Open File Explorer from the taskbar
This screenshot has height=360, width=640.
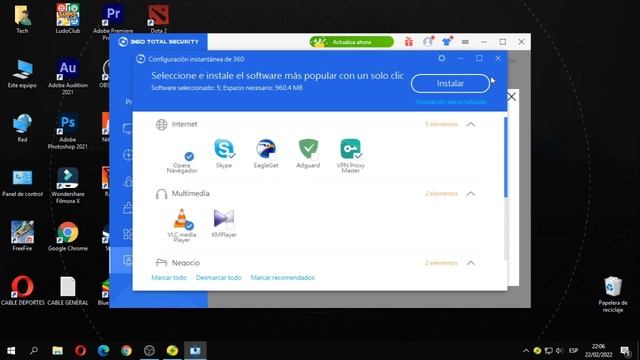(58, 351)
